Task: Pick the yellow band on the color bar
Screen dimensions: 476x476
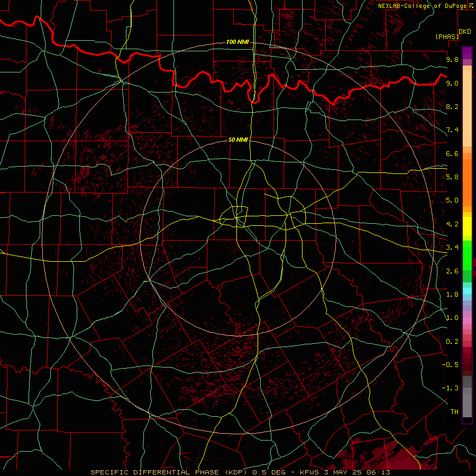Action: point(467,226)
